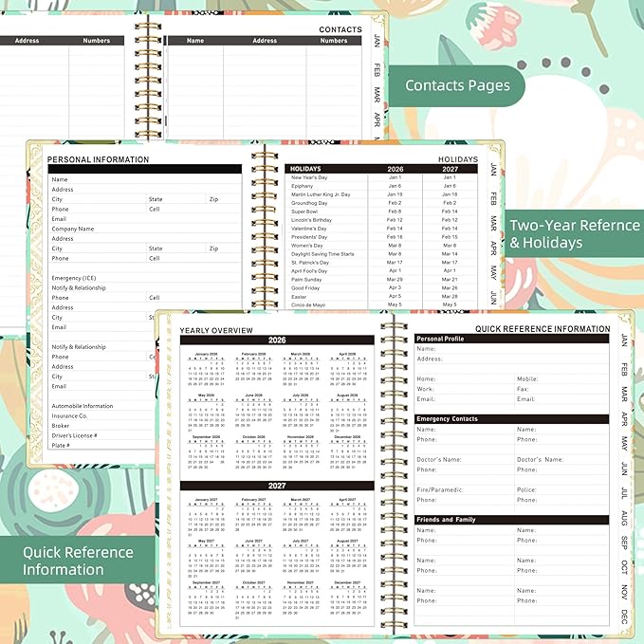Click the 'Broker' field label

[x=61, y=426]
